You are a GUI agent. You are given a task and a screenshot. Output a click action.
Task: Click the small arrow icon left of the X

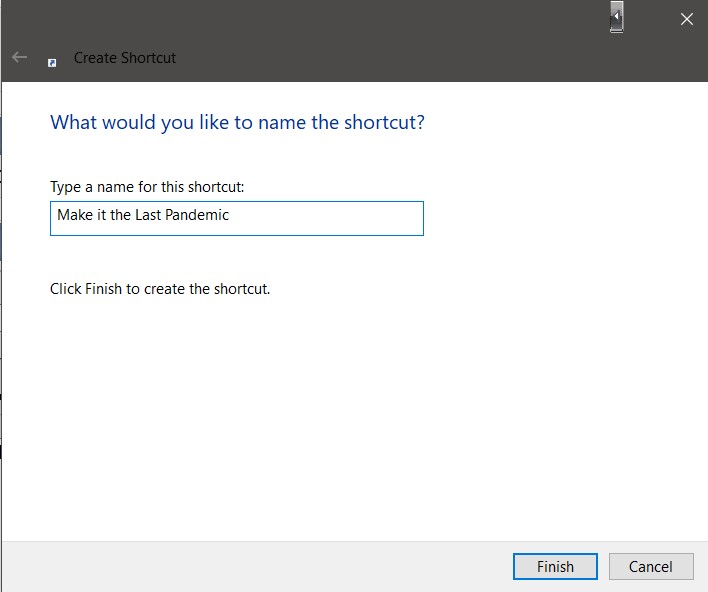click(x=617, y=17)
